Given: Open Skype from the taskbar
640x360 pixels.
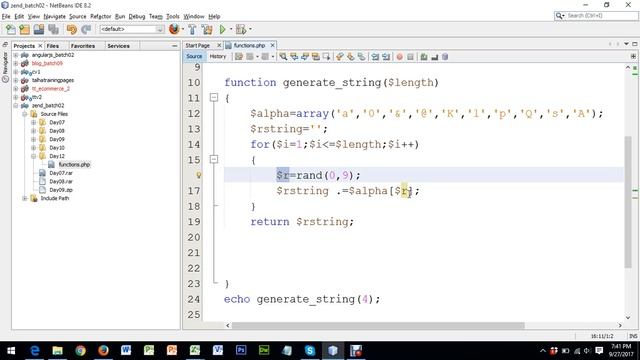Looking at the screenshot, I should tap(310, 350).
